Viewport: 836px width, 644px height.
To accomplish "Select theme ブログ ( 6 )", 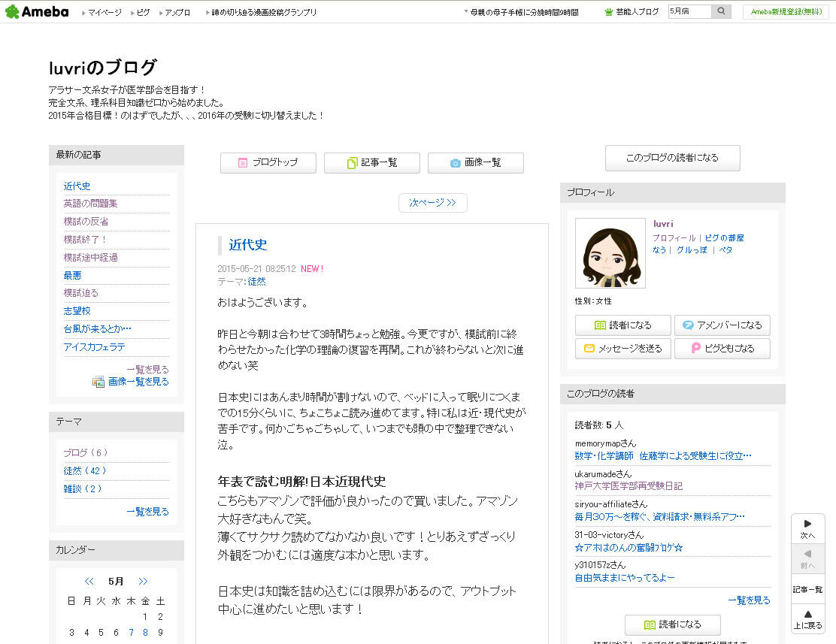I will tap(85, 452).
